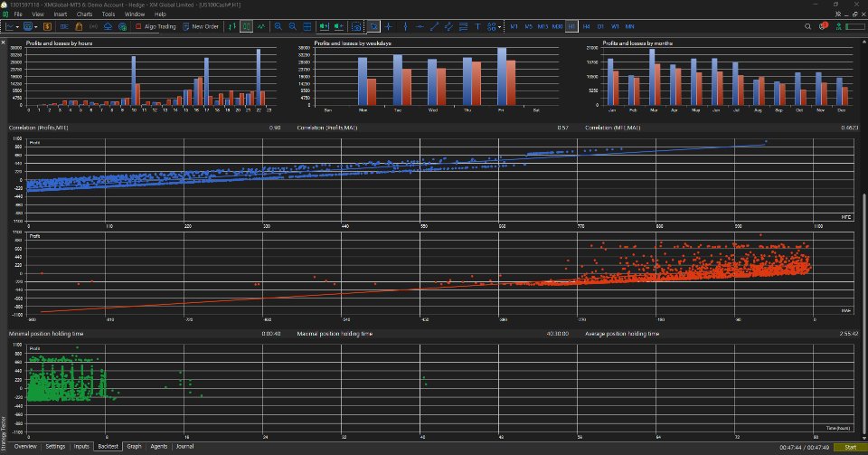Viewport: 868px width, 455px height.
Task: Switch to the Settings tab
Action: 55,446
